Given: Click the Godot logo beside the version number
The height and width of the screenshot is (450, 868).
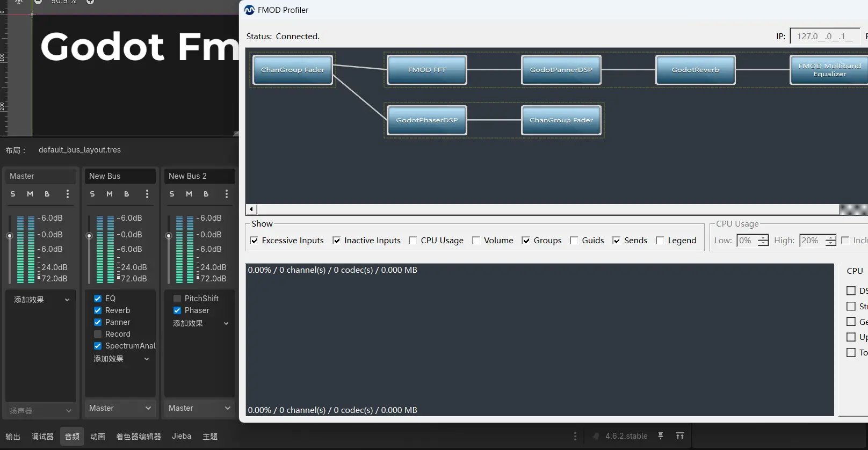Looking at the screenshot, I should point(596,436).
